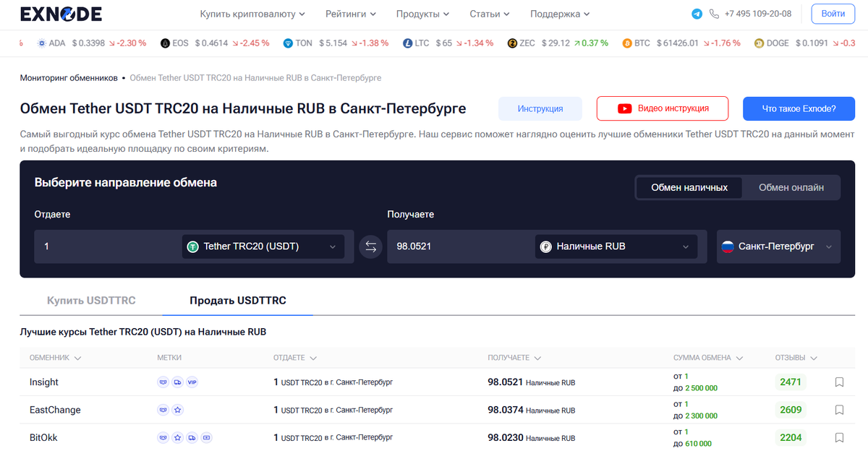
Task: Sort by the Обменник column
Action: [x=55, y=358]
